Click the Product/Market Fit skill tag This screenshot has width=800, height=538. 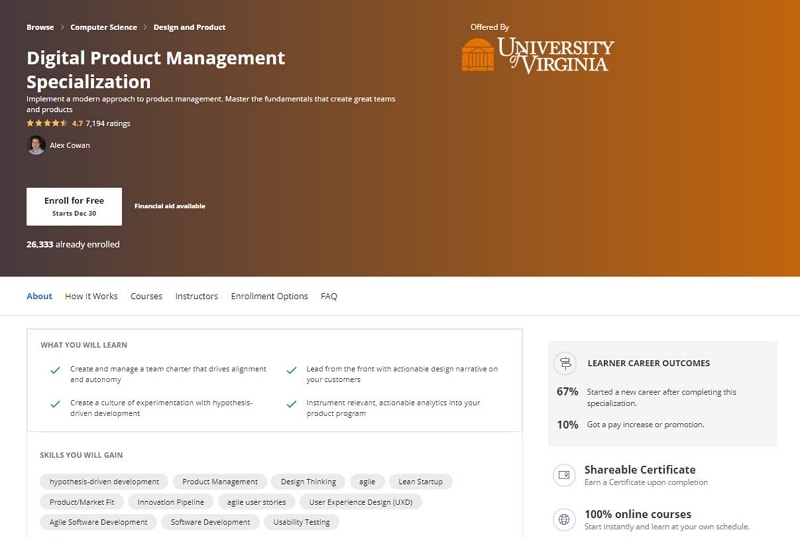[82, 502]
